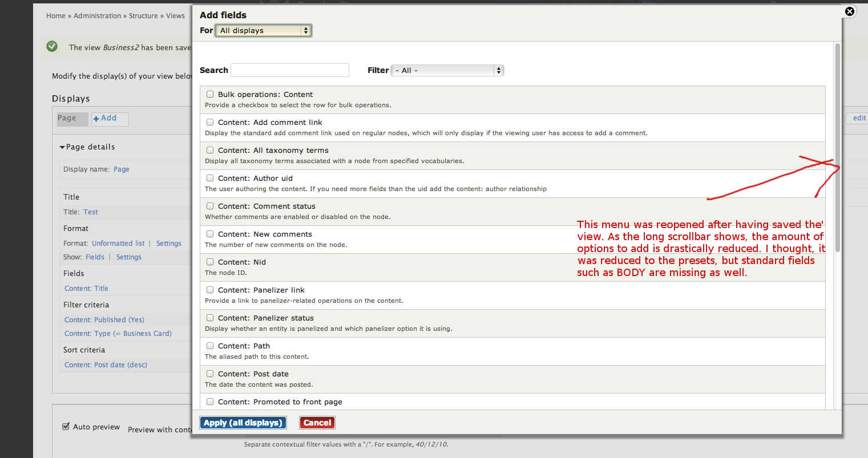
Task: Click Content: Type Business Card filter
Action: pos(118,334)
